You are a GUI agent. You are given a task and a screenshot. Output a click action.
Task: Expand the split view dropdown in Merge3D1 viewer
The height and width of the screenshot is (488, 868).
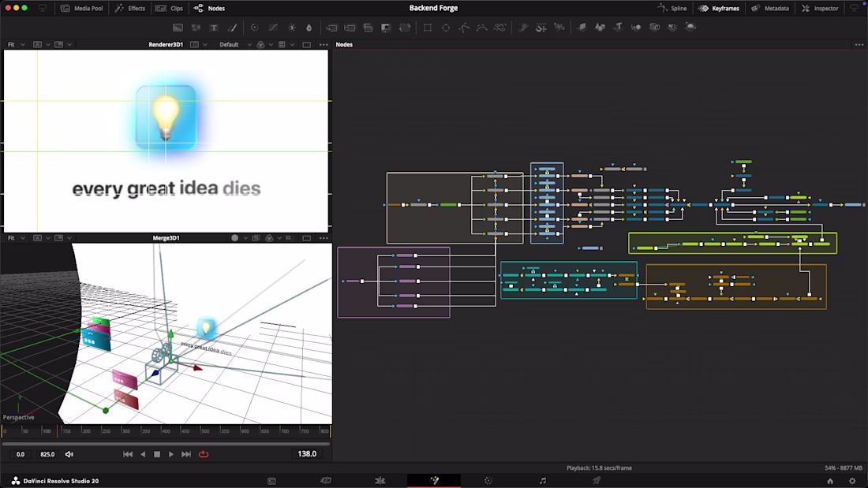[69, 238]
